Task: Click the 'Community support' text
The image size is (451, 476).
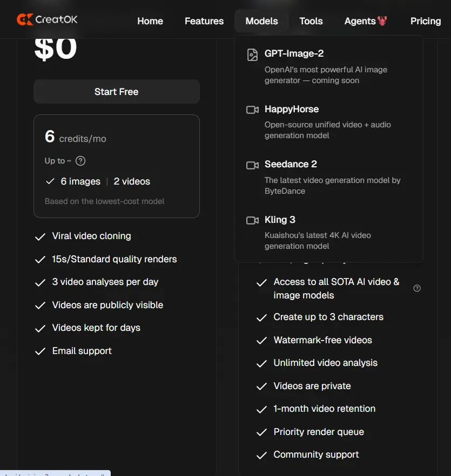Action: pyautogui.click(x=316, y=454)
